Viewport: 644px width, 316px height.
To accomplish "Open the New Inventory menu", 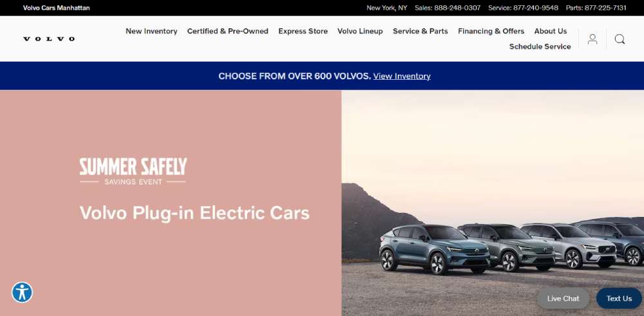I will point(151,31).
